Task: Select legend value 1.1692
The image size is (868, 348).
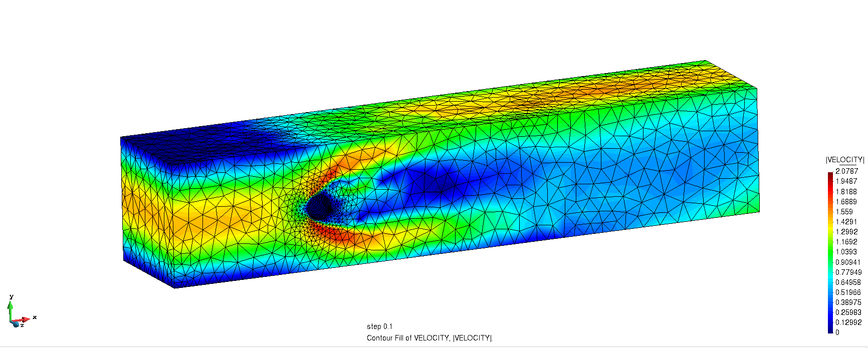Action: tap(846, 242)
